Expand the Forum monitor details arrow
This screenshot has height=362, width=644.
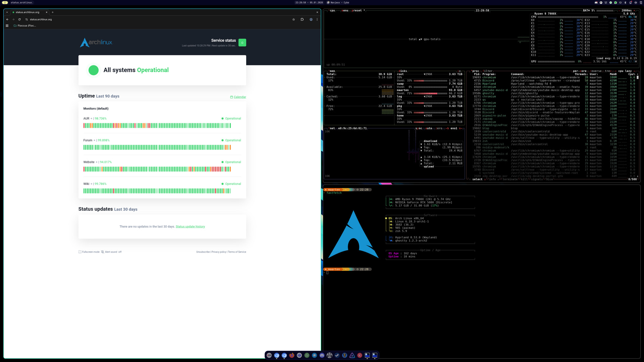click(x=94, y=140)
